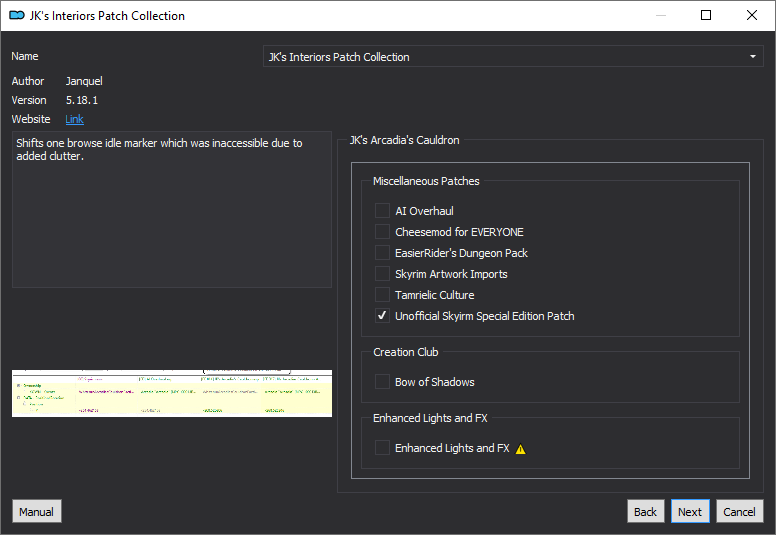776x535 pixels.
Task: Open the Name dropdown list
Action: [x=513, y=56]
